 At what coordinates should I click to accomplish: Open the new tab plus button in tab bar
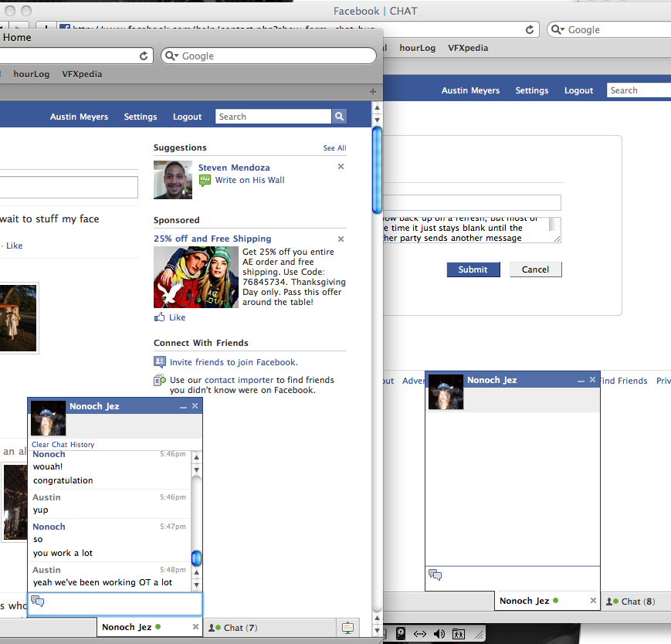(373, 92)
